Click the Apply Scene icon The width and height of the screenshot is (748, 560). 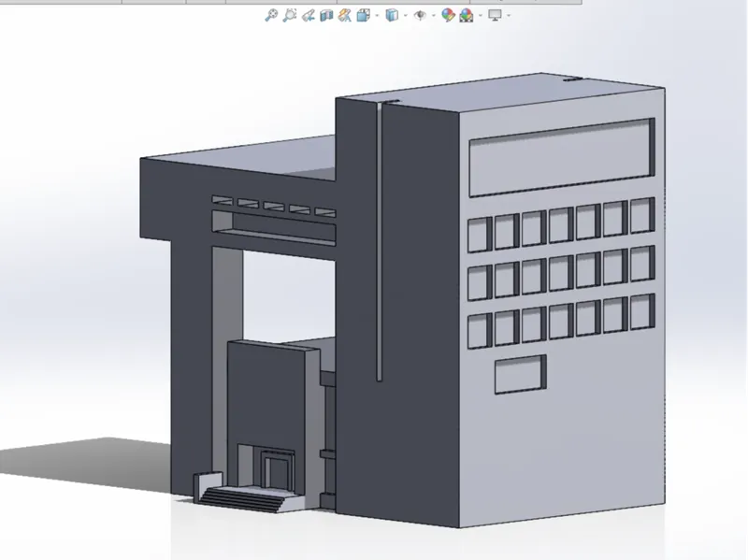click(x=466, y=15)
